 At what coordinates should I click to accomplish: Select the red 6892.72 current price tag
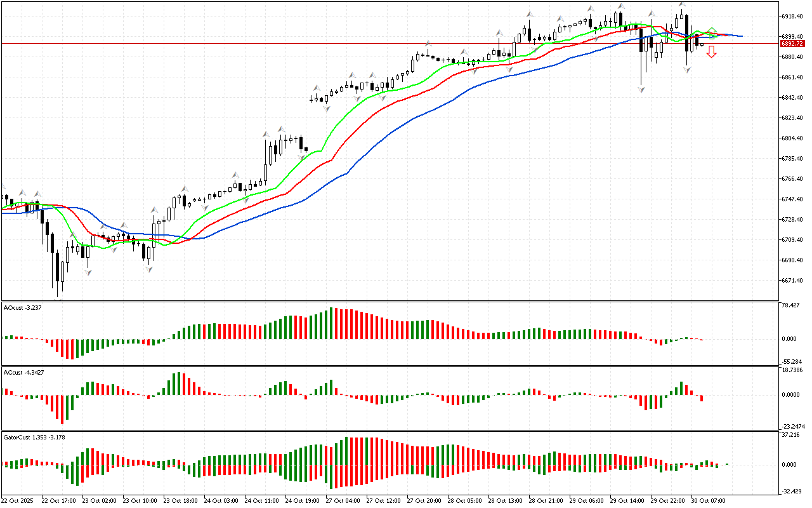(x=791, y=44)
